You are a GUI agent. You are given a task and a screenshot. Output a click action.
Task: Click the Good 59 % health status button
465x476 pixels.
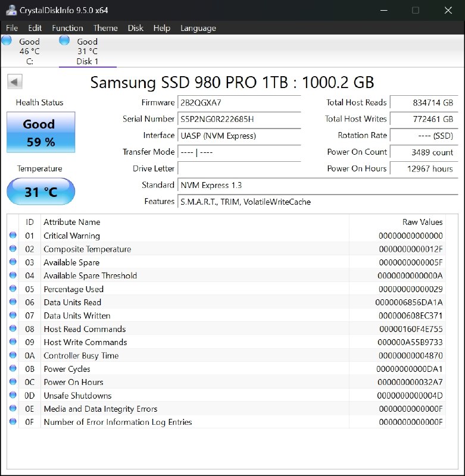(40, 132)
